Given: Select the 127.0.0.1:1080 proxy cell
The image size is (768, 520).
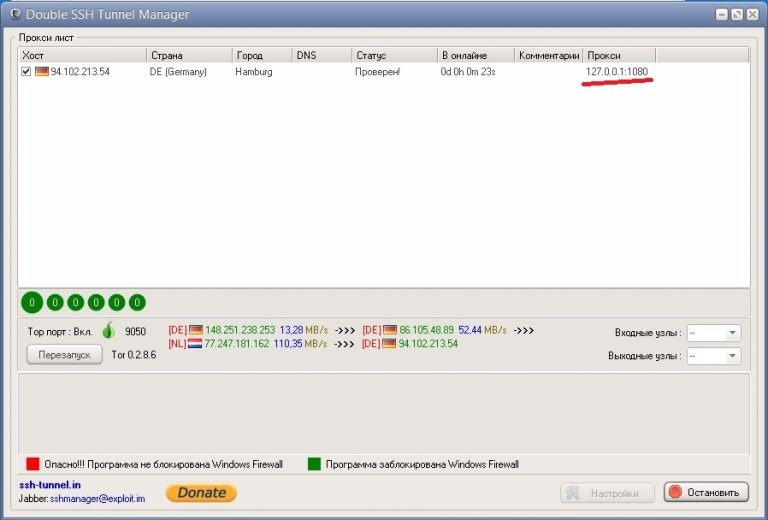Looking at the screenshot, I should tap(618, 72).
